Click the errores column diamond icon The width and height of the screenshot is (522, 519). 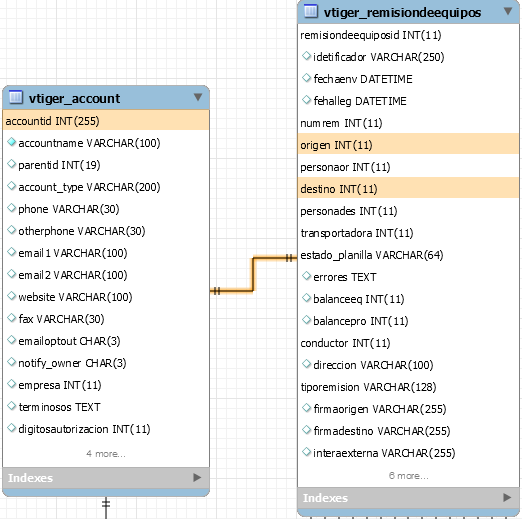[x=306, y=276]
